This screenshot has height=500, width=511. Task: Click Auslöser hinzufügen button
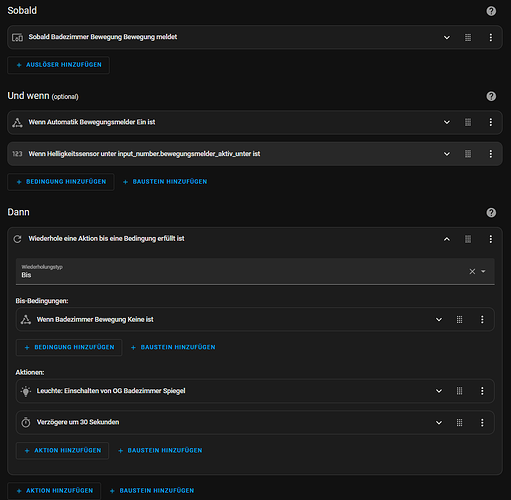[58, 65]
